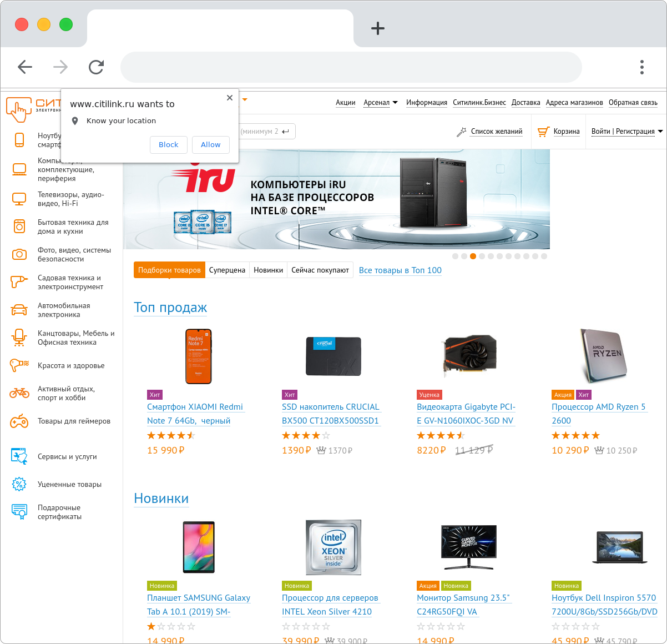Click the browser back arrow
Image resolution: width=667 pixels, height=644 pixels.
25,67
